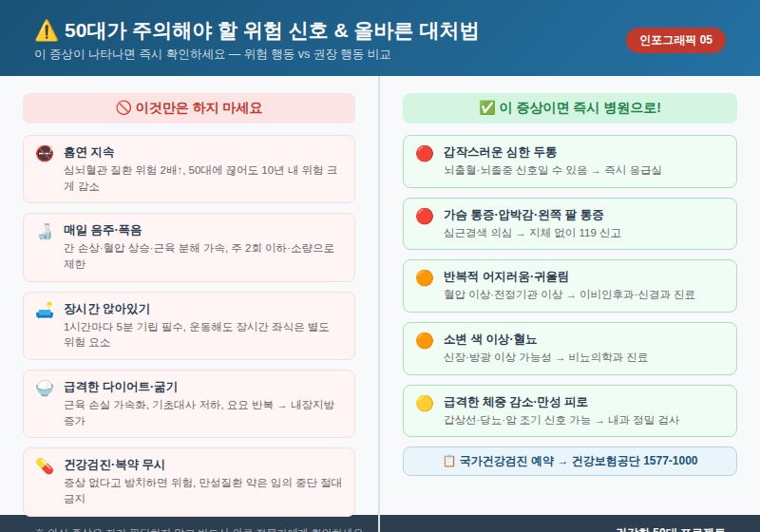
Task: Click the 매일 음주·폭음 card title
Action: coord(103,230)
